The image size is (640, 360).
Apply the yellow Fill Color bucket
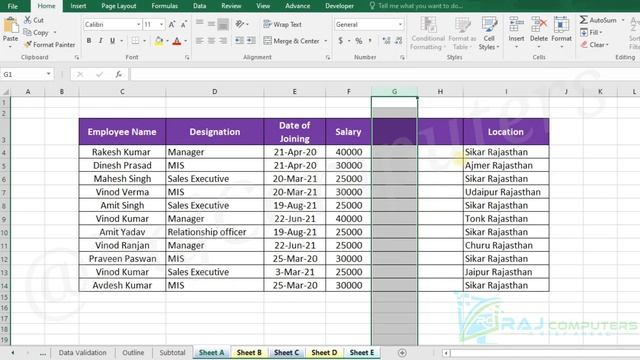pyautogui.click(x=159, y=41)
